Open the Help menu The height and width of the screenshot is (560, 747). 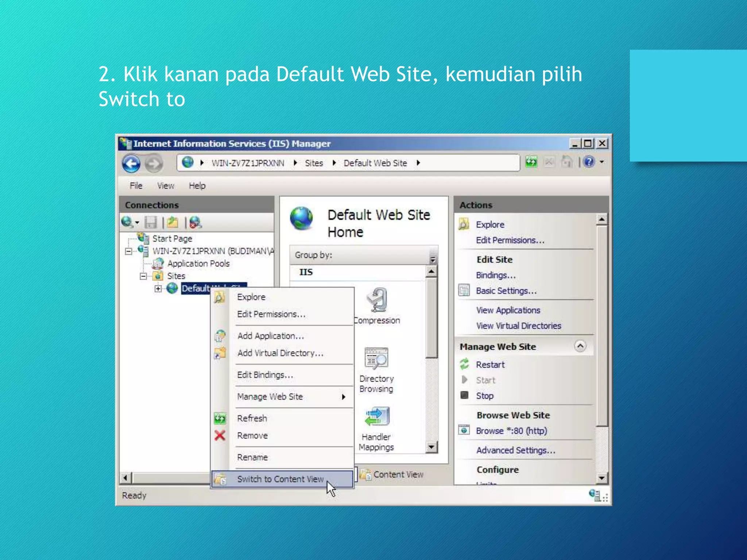pyautogui.click(x=197, y=186)
